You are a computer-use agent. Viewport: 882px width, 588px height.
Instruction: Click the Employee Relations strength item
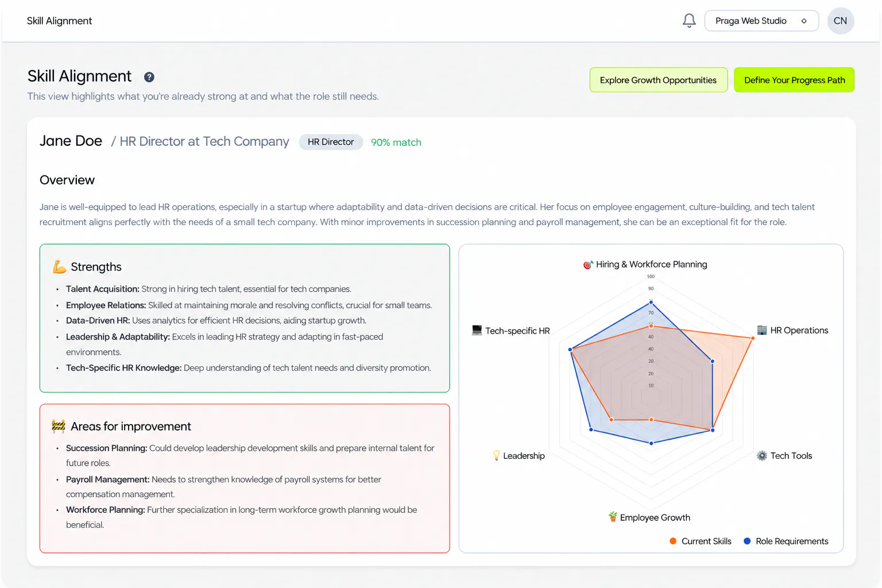coord(249,305)
